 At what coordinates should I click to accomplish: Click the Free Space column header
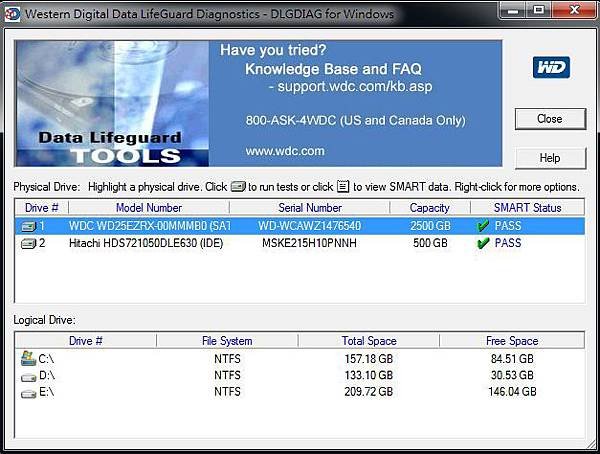click(512, 341)
